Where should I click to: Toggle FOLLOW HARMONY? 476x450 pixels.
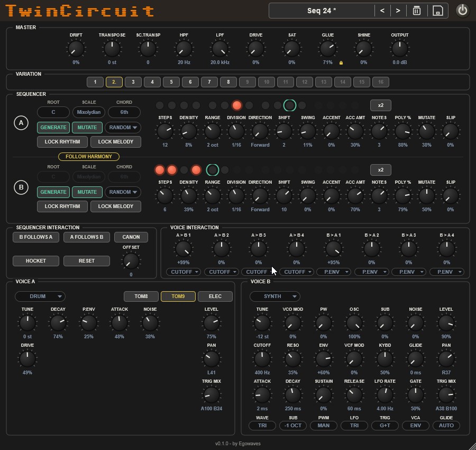pos(89,157)
